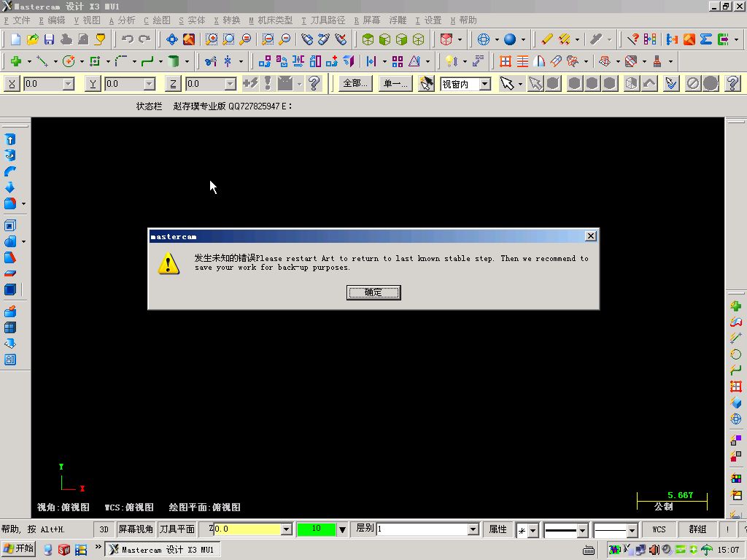Click the Undo arrow icon
Image resolution: width=747 pixels, height=560 pixels.
coord(127,39)
